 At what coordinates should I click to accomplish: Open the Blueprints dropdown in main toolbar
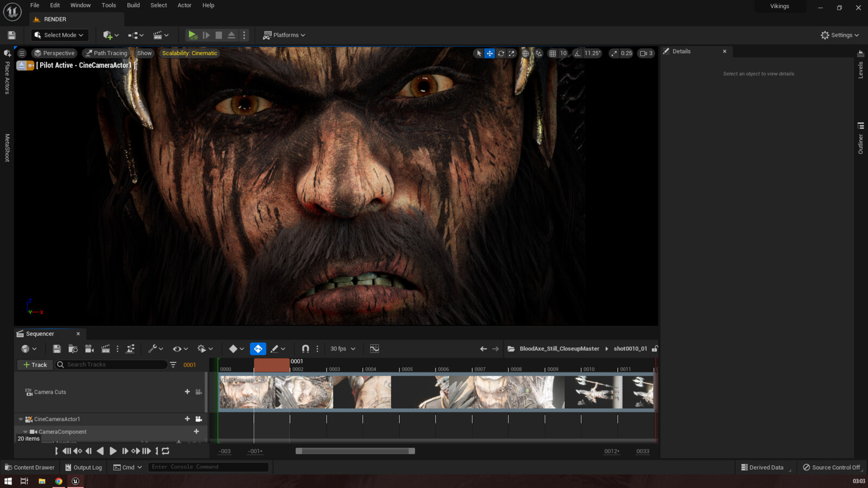point(136,35)
